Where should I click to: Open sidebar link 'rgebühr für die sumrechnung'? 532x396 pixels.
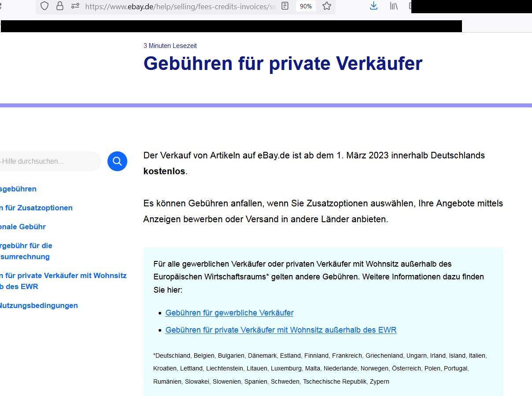click(26, 251)
